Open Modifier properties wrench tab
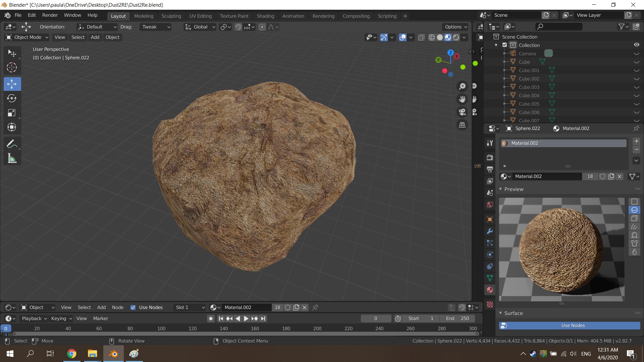Image resolution: width=644 pixels, height=362 pixels. coord(490,231)
